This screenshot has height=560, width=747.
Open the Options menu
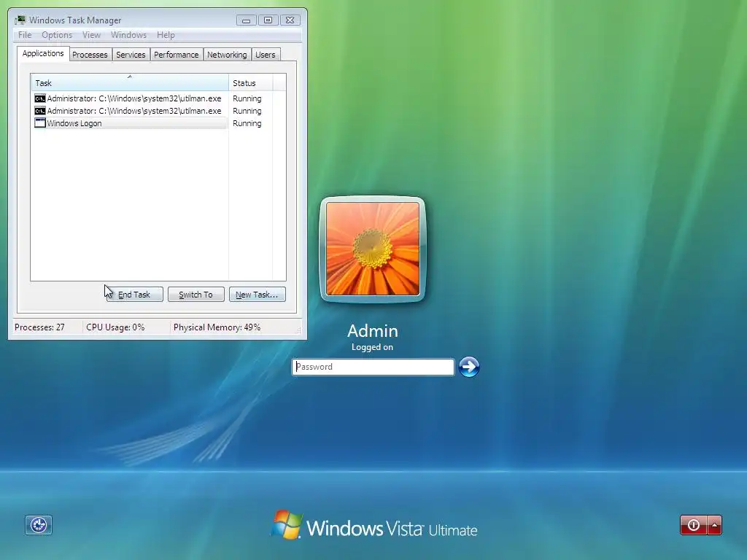(x=57, y=35)
